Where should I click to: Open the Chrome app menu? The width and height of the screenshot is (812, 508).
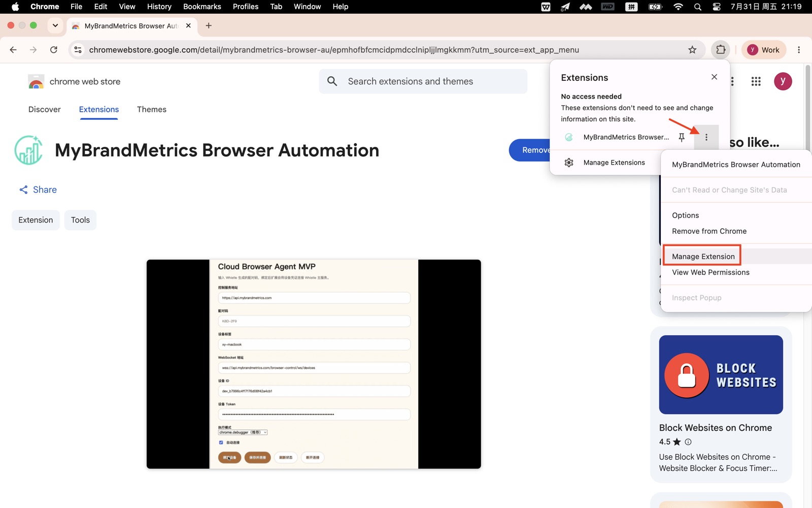[x=45, y=7]
